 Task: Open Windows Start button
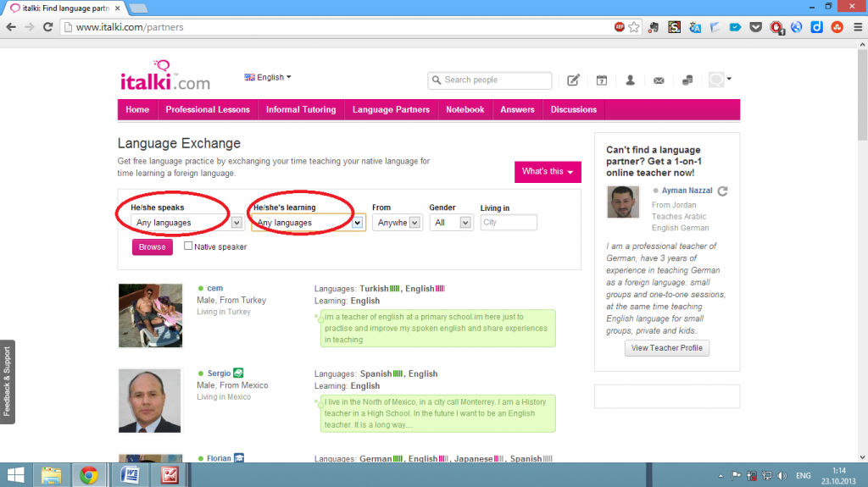tap(15, 475)
